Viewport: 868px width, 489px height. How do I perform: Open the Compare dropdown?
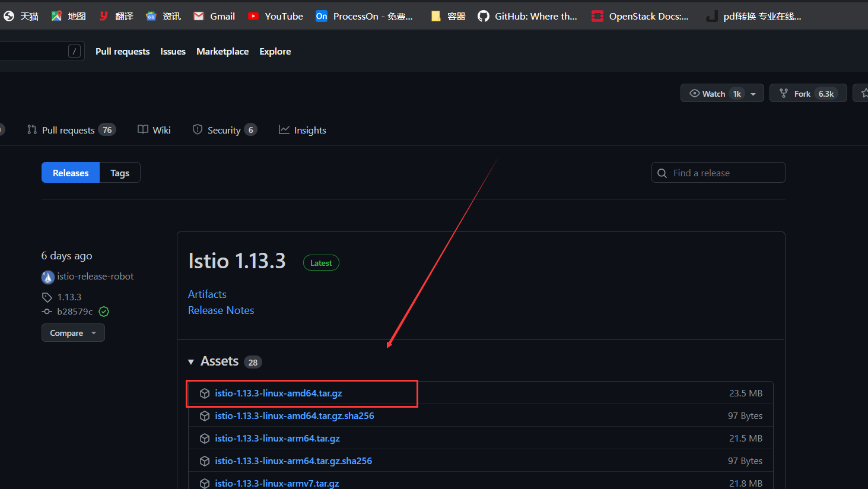73,333
